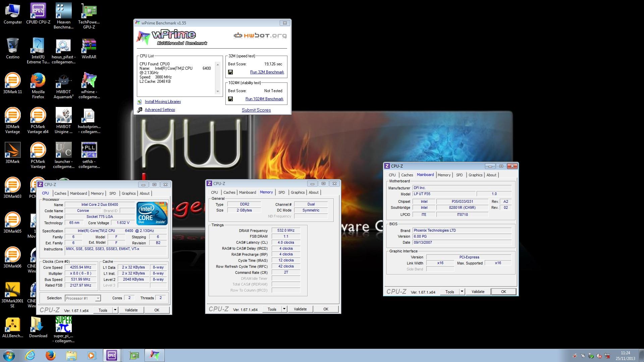The height and width of the screenshot is (362, 644).
Task: Open Windows Media Player from taskbar
Action: click(x=92, y=355)
